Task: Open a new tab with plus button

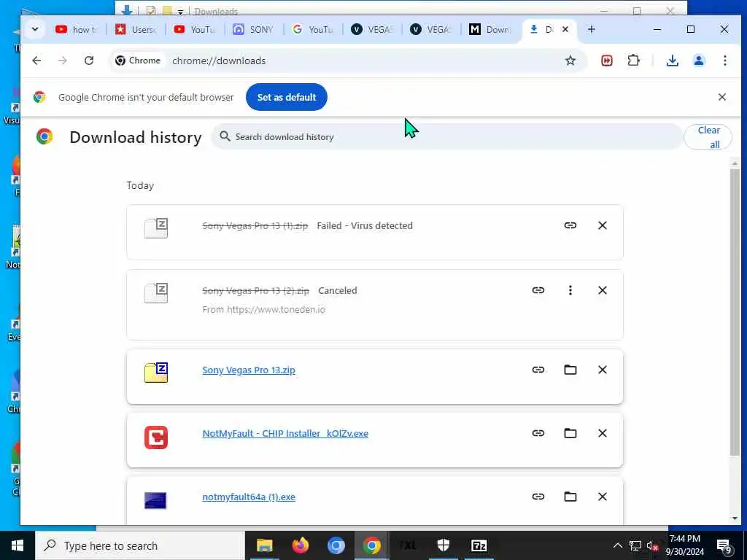Action: click(x=591, y=29)
